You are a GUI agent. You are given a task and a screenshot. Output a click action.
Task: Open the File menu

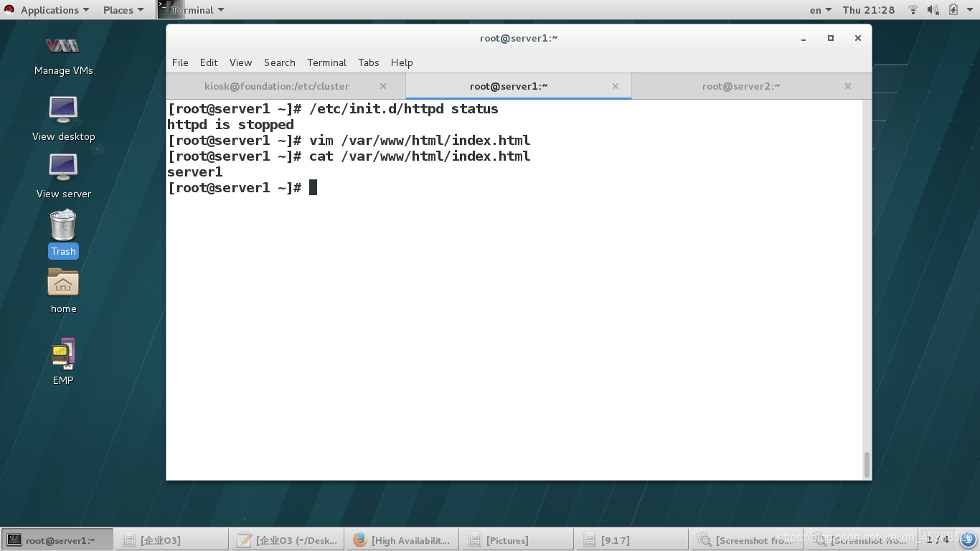(x=180, y=62)
